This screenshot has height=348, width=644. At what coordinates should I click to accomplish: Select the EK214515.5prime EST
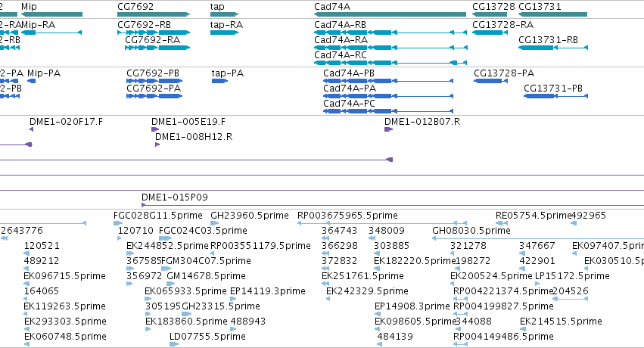(523, 329)
